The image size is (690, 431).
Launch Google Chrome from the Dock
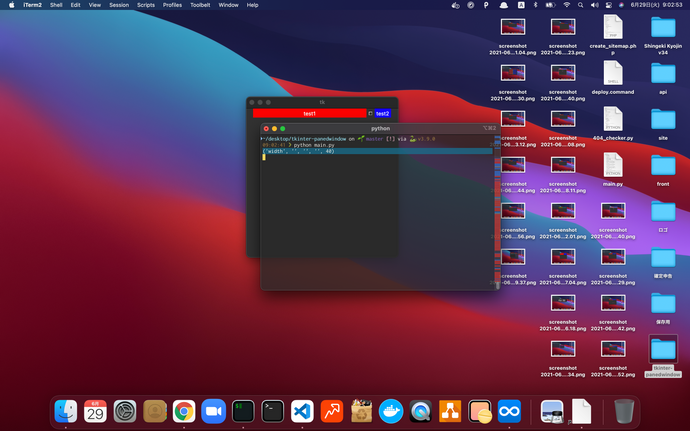(184, 411)
